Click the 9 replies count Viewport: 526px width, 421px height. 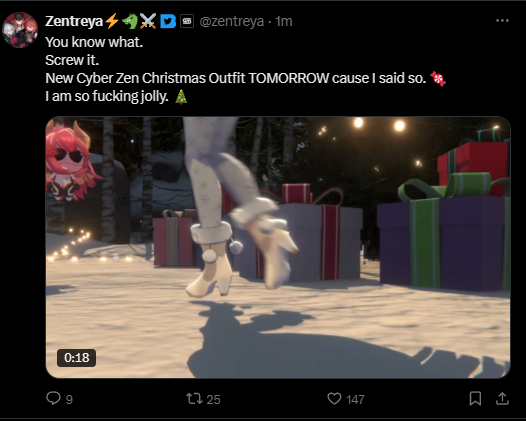[69, 400]
